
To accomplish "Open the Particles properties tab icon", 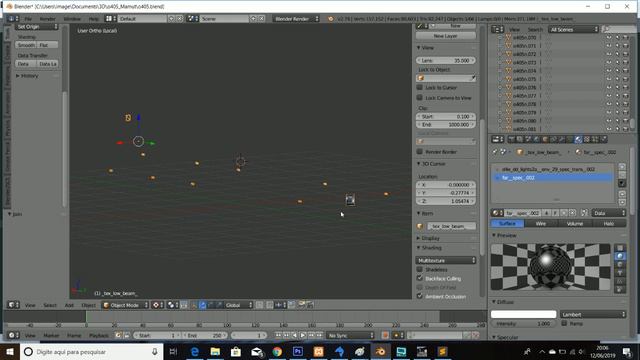I will click(595, 140).
